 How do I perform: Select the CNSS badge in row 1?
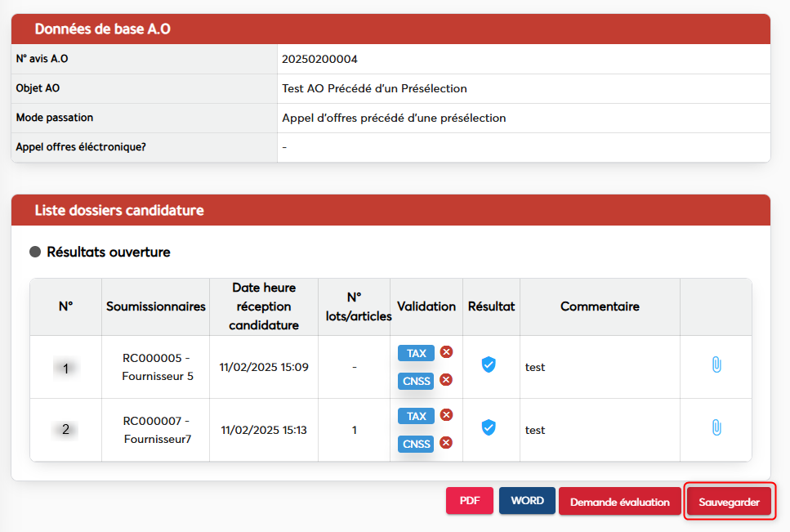(416, 381)
